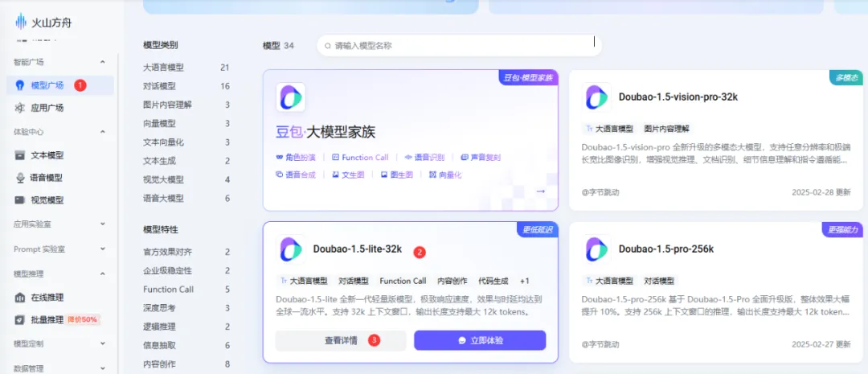Click the 文本模型 icon
The width and height of the screenshot is (868, 374).
click(20, 155)
